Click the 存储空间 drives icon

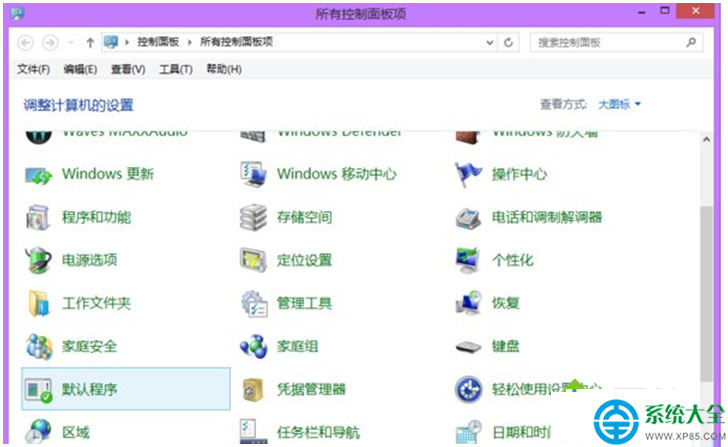coord(254,217)
